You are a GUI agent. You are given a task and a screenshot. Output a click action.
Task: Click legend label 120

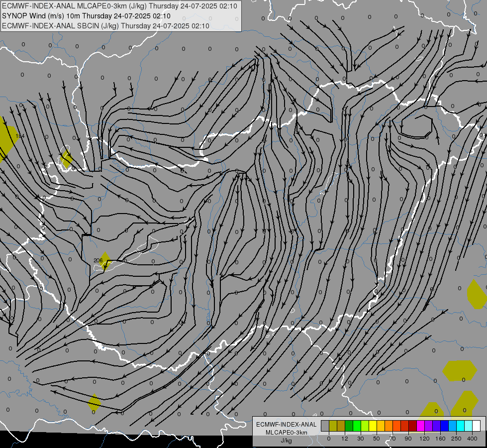(x=425, y=439)
